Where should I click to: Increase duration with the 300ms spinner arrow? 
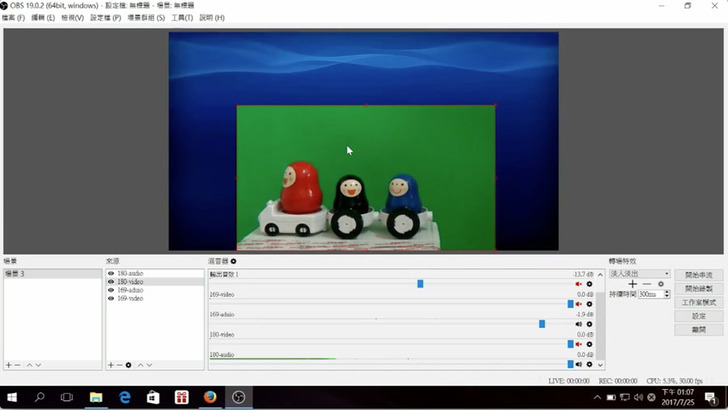667,292
